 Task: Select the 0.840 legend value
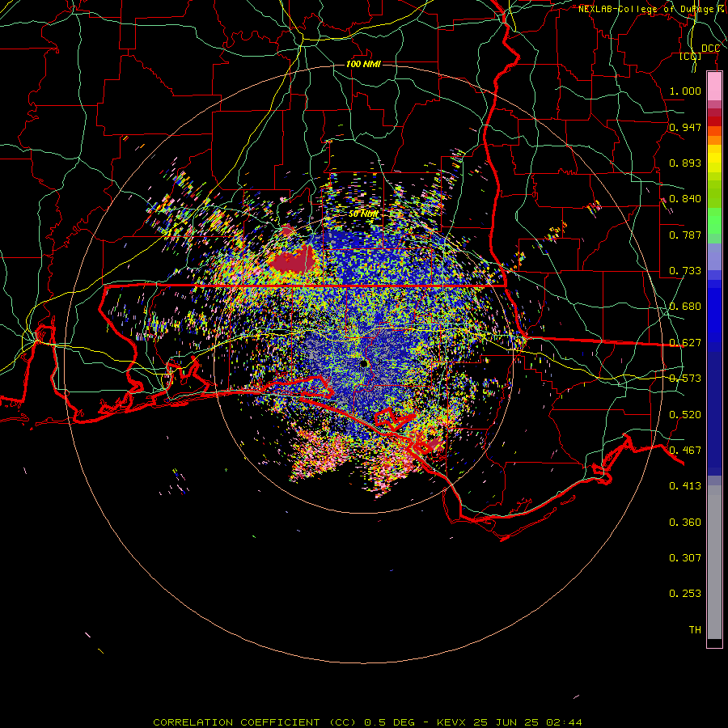click(x=685, y=199)
